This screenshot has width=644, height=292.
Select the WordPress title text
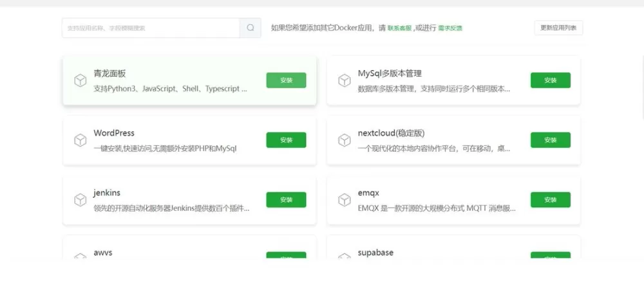pyautogui.click(x=114, y=133)
